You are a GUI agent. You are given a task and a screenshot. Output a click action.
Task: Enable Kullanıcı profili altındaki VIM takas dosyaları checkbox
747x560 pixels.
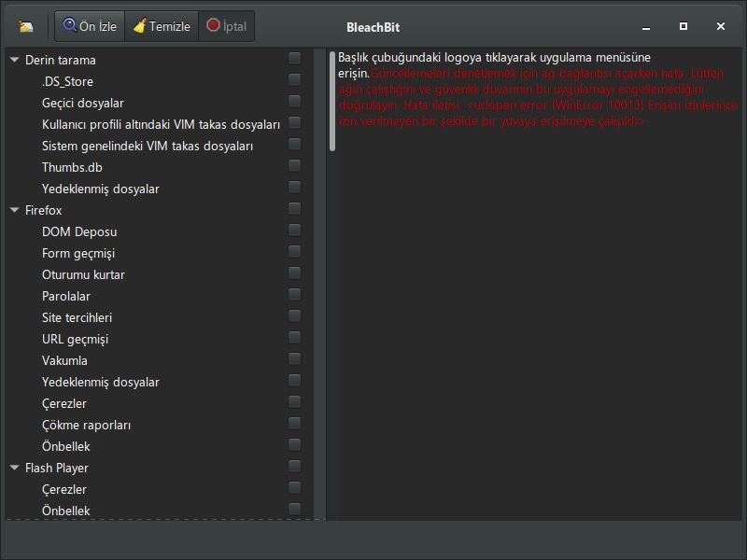coord(294,122)
